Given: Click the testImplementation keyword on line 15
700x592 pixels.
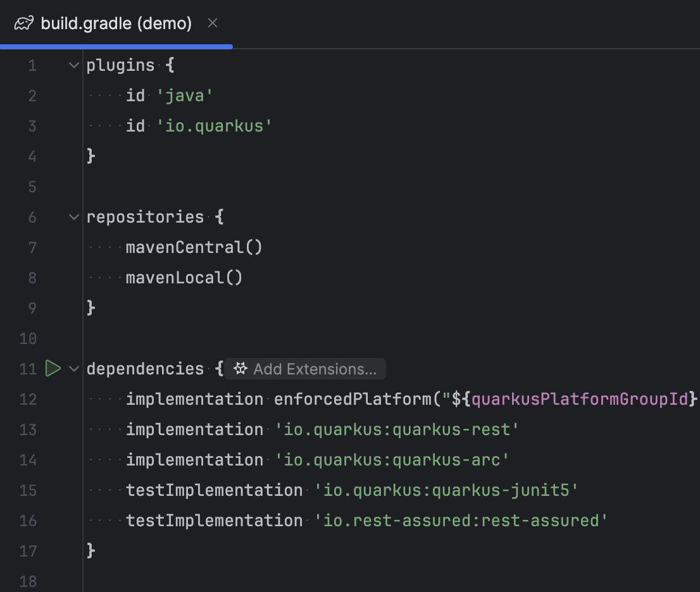Looking at the screenshot, I should coord(212,490).
